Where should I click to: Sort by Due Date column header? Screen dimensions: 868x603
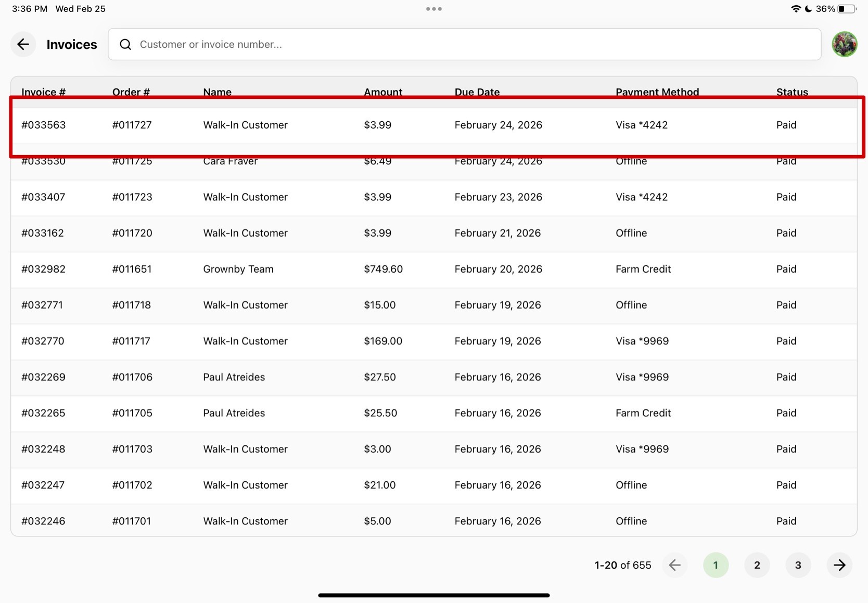coord(477,92)
